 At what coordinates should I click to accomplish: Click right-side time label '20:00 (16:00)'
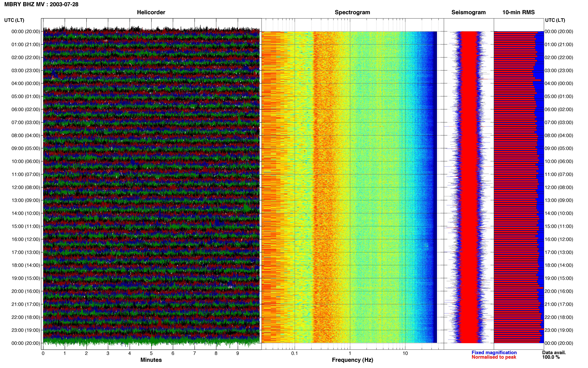point(559,291)
